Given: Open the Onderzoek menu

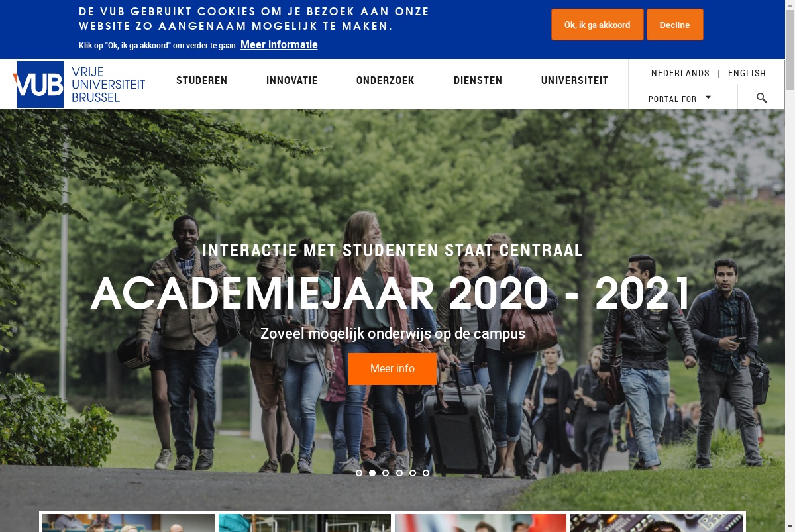Looking at the screenshot, I should (386, 80).
